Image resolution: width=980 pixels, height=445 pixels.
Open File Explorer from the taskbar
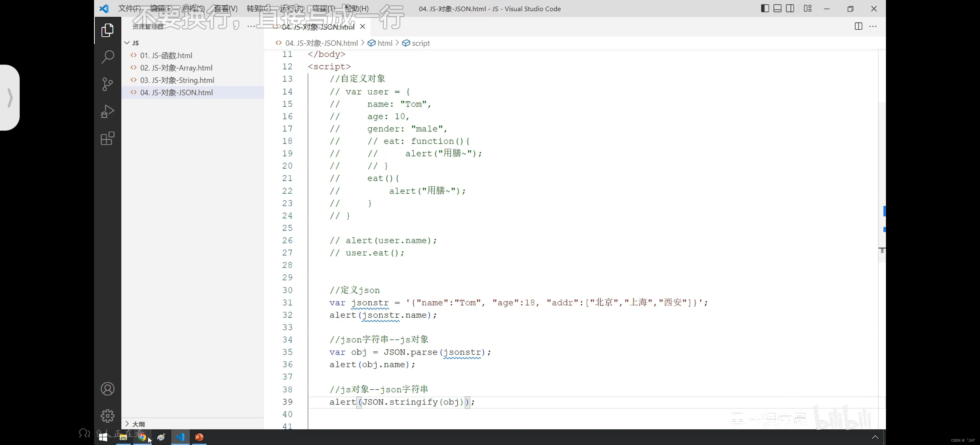click(123, 437)
